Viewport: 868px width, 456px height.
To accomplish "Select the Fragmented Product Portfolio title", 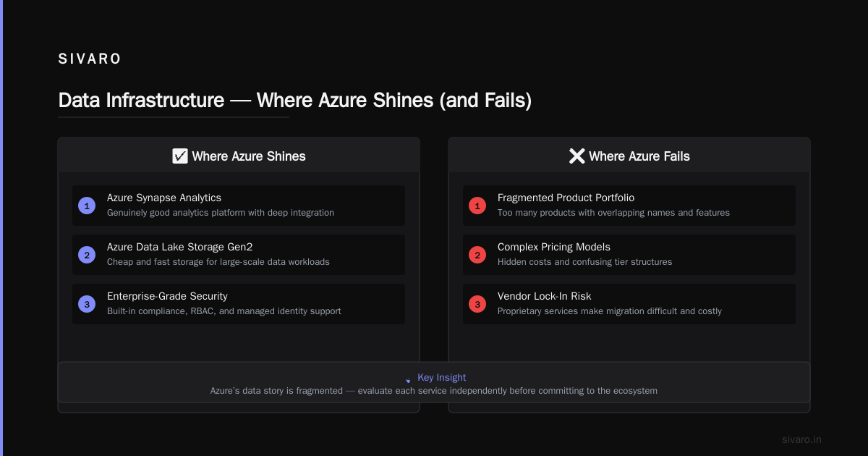I will tap(566, 198).
